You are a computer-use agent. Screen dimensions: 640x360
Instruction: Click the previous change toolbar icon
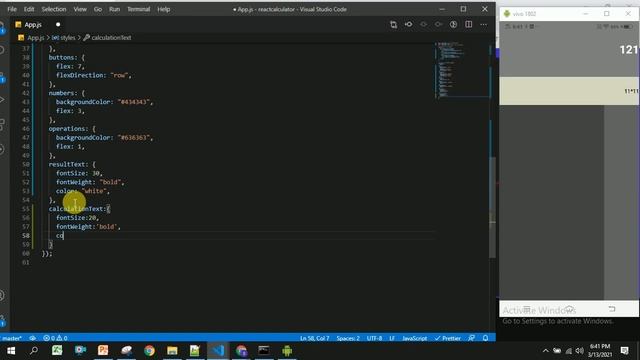424,24
